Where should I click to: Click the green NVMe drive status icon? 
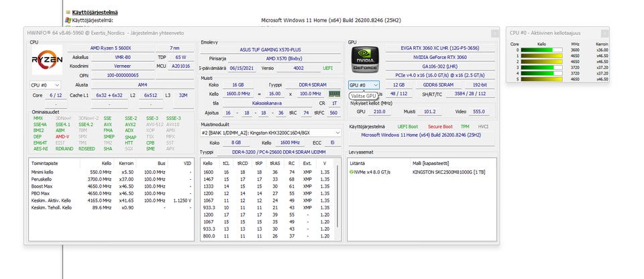(352, 172)
